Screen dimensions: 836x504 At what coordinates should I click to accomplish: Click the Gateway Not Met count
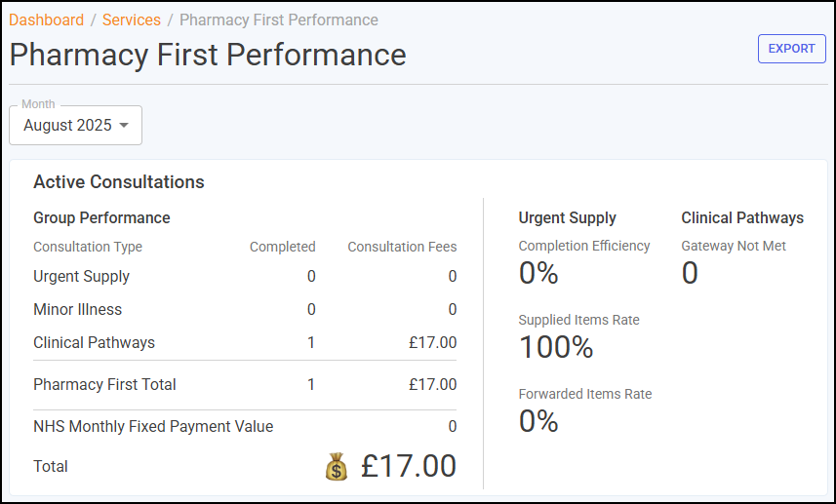(690, 273)
